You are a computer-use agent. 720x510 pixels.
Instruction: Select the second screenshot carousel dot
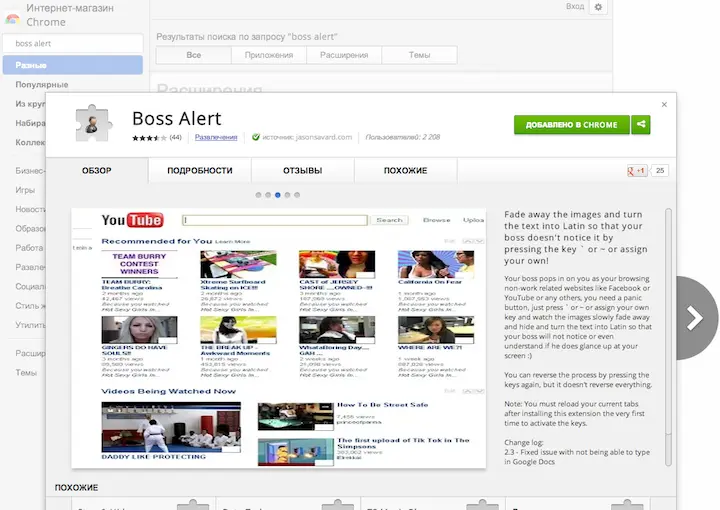tap(268, 195)
